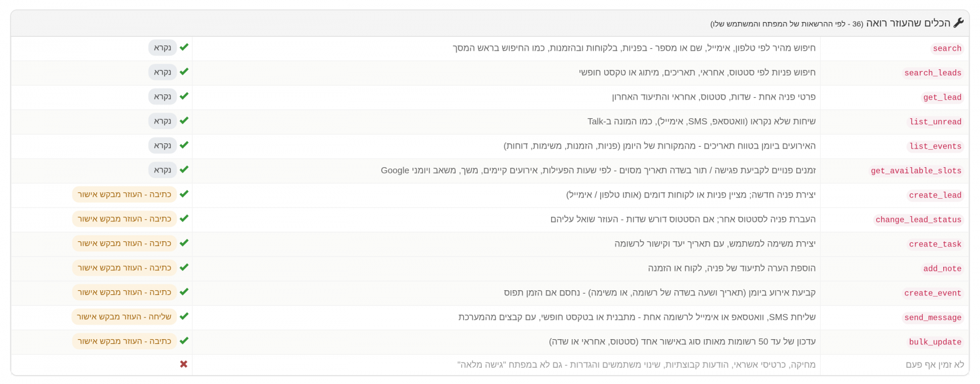Click the 'create_lead' tool name

coord(935,195)
